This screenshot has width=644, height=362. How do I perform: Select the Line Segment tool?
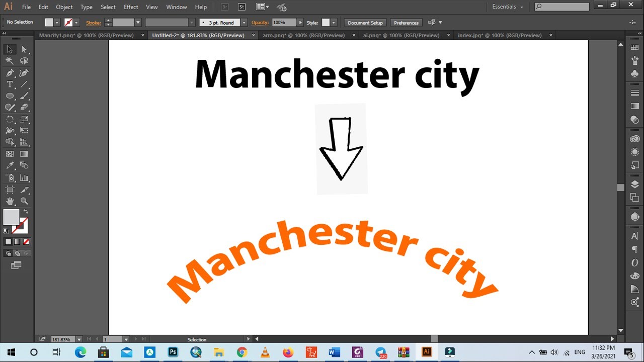pos(24,84)
